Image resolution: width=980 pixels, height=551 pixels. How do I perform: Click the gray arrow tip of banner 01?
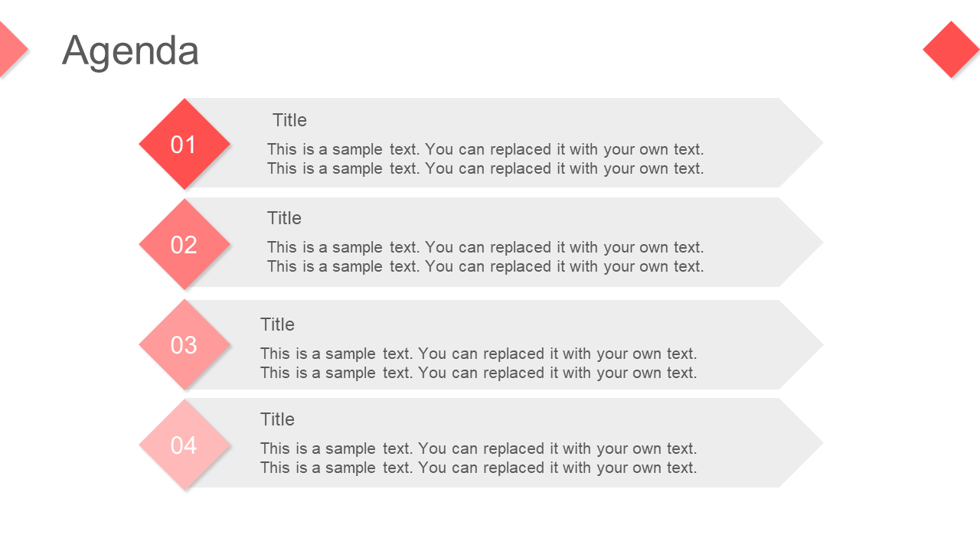800,142
